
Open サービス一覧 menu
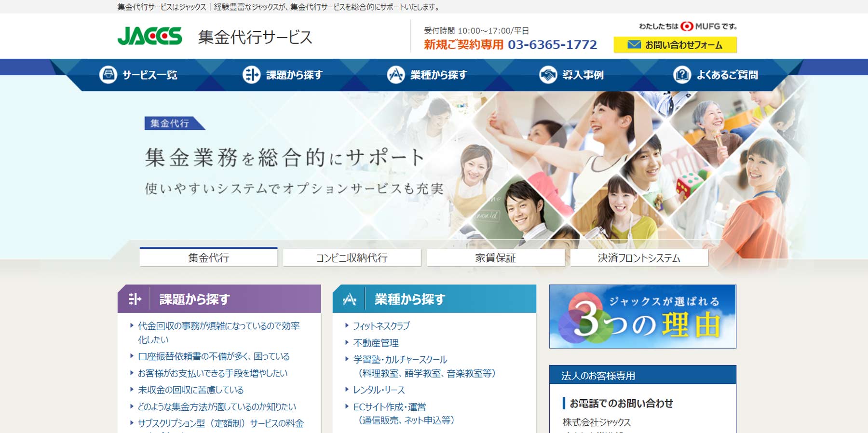[x=138, y=75]
